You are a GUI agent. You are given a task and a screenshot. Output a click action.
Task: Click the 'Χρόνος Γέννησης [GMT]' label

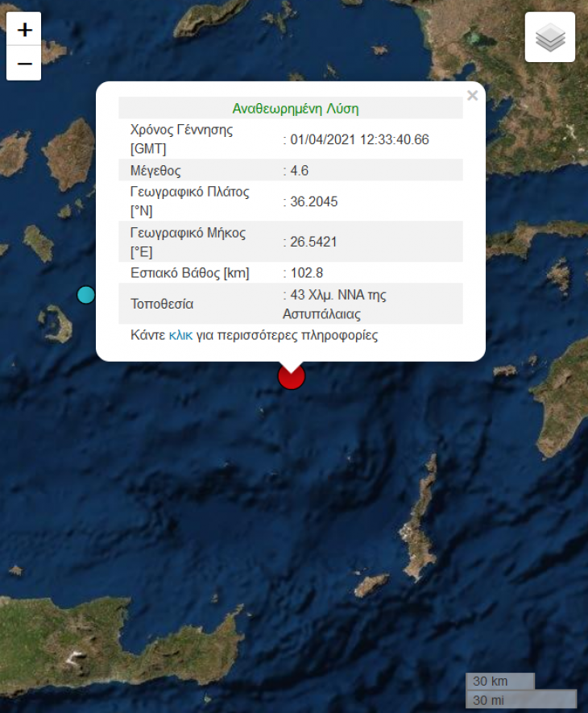(x=181, y=139)
